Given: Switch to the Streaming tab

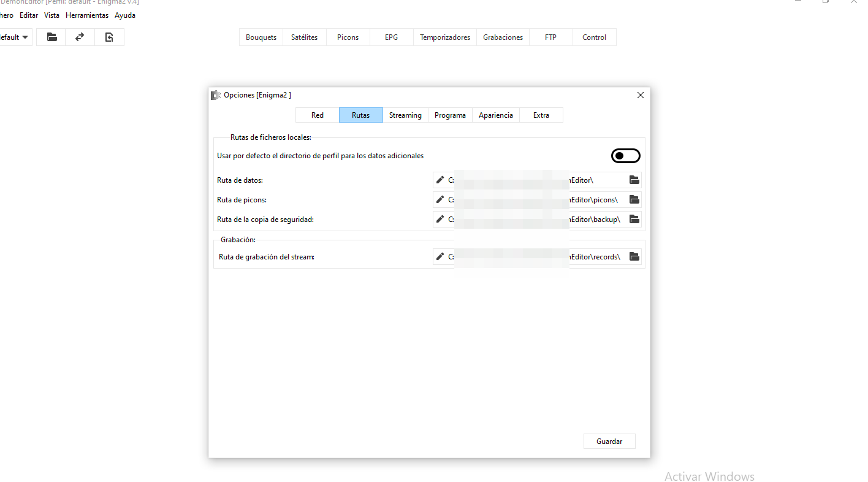Looking at the screenshot, I should coord(405,115).
